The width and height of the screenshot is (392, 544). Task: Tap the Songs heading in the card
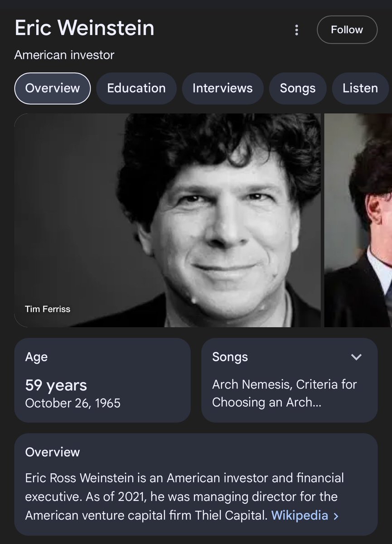(x=230, y=357)
